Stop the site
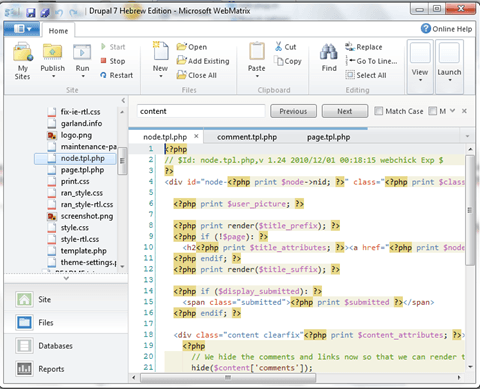Image resolution: width=480 pixels, height=389 pixels. tap(113, 61)
